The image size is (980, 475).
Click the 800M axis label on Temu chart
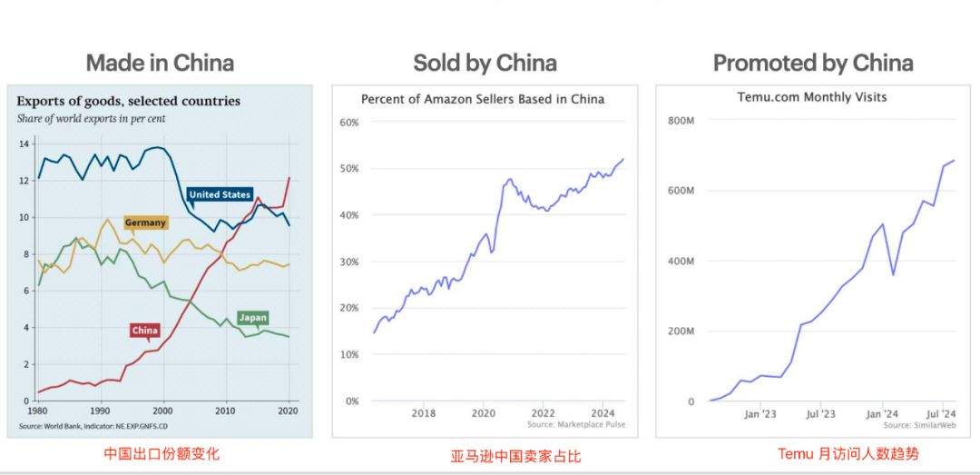tap(681, 121)
